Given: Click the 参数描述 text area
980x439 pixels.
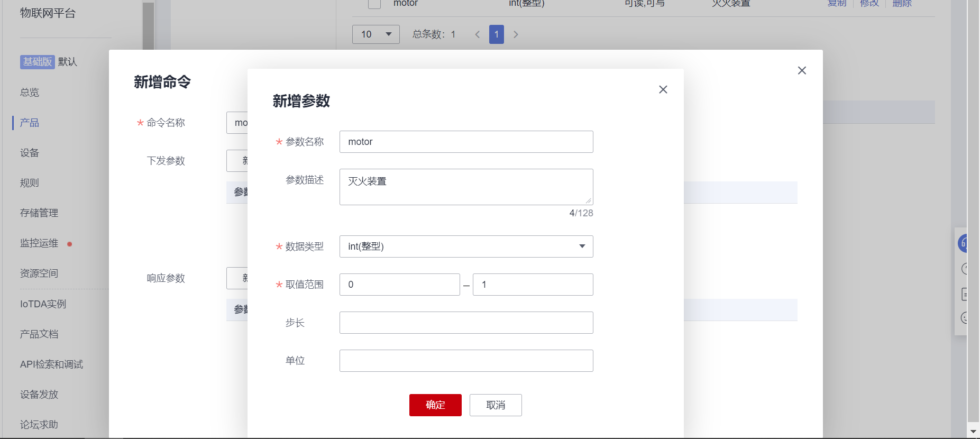Looking at the screenshot, I should pos(466,187).
